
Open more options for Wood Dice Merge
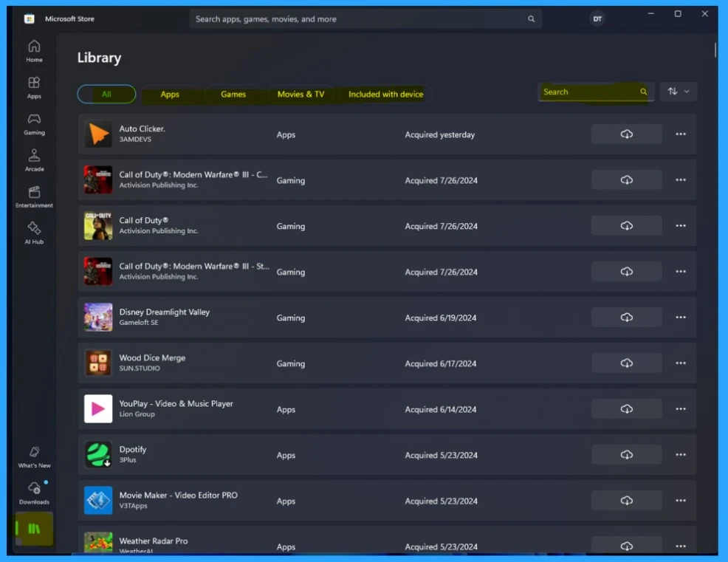(681, 363)
